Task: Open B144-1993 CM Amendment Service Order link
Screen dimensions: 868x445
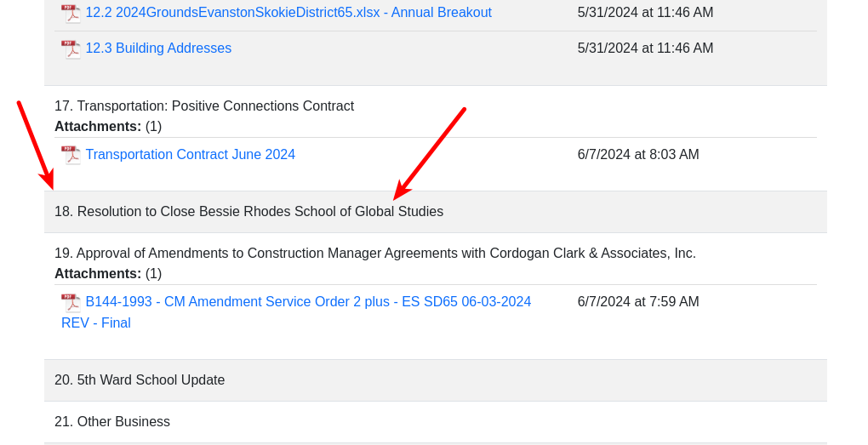Action: tap(296, 312)
